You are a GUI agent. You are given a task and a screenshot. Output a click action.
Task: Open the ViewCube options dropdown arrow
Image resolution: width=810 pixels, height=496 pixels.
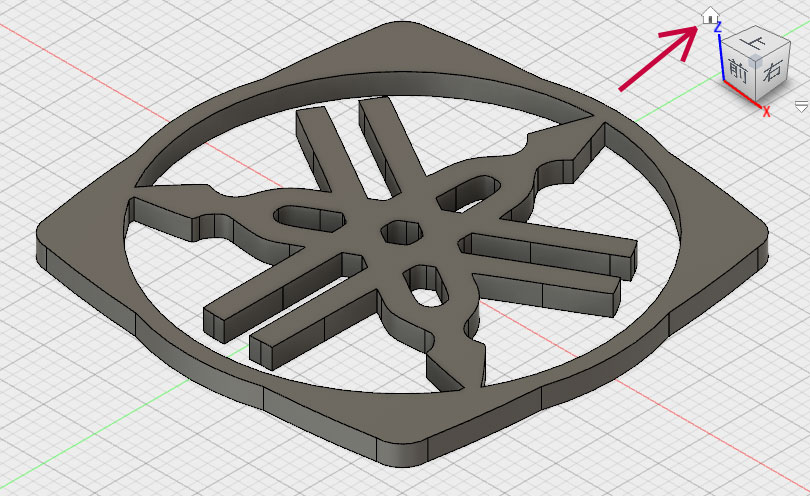(801, 105)
